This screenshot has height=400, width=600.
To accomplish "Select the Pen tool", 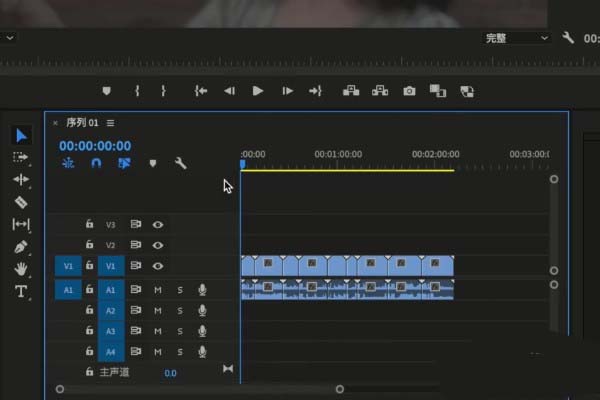I will (21, 246).
